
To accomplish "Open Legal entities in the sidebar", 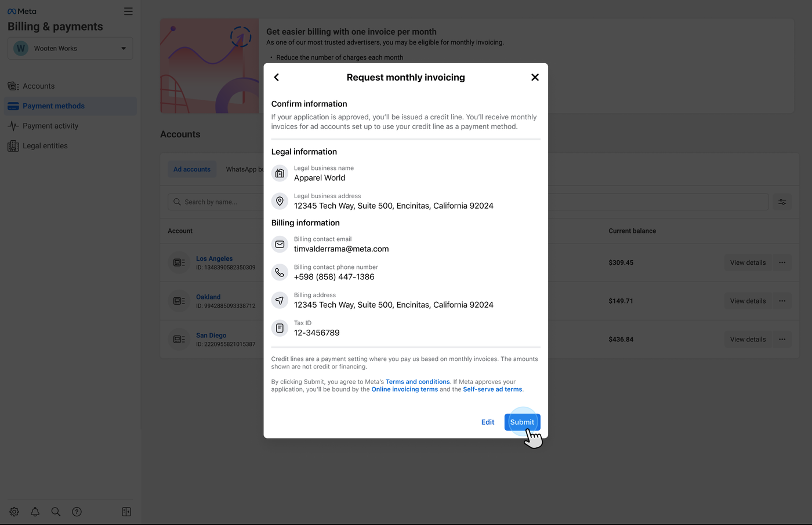I will coord(70,146).
